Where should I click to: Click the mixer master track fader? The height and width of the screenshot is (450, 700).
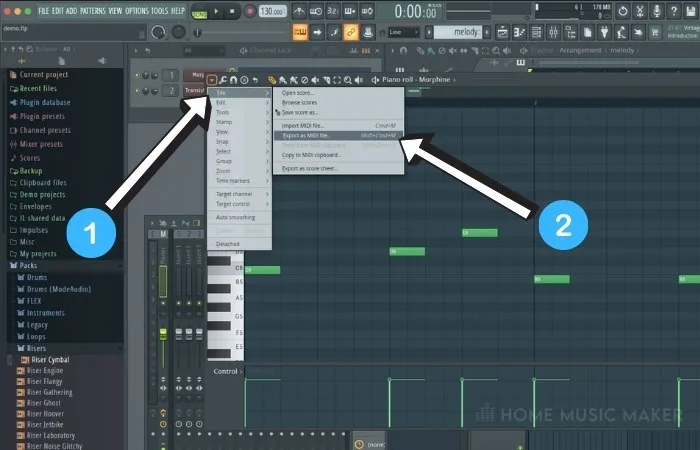point(163,333)
